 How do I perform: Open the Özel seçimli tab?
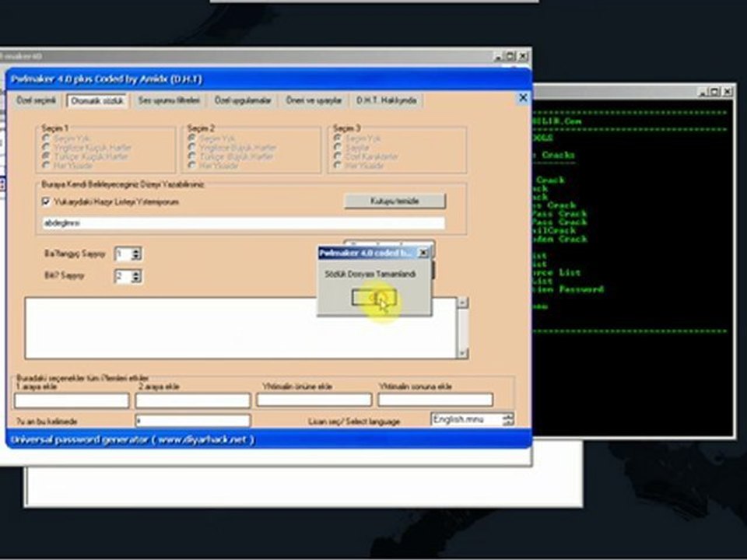pos(37,100)
